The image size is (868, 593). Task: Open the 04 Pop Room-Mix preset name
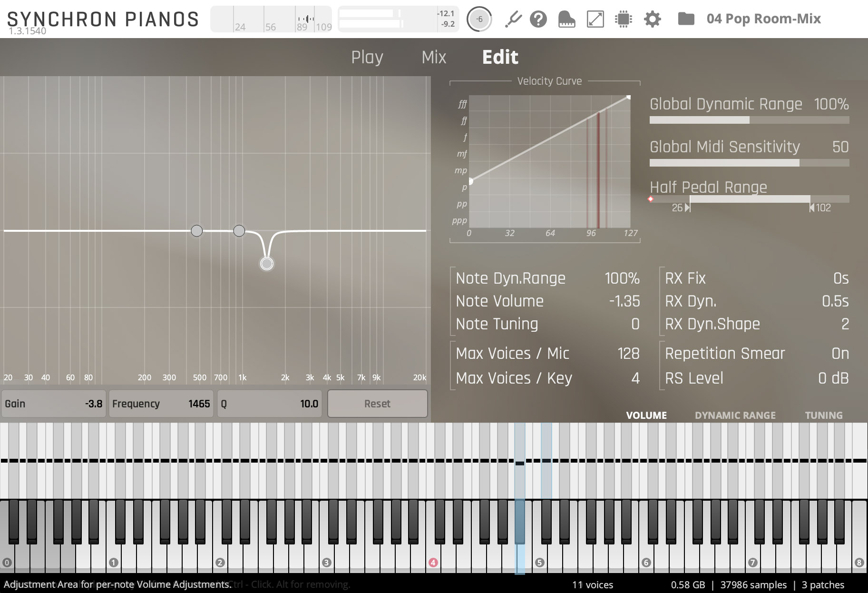[763, 19]
